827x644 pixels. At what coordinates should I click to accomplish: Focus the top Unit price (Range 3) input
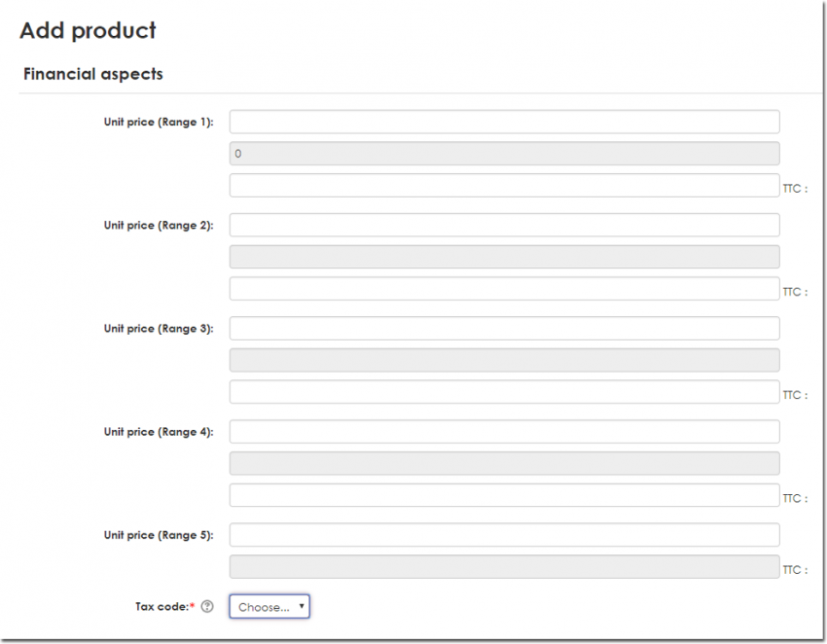[504, 328]
